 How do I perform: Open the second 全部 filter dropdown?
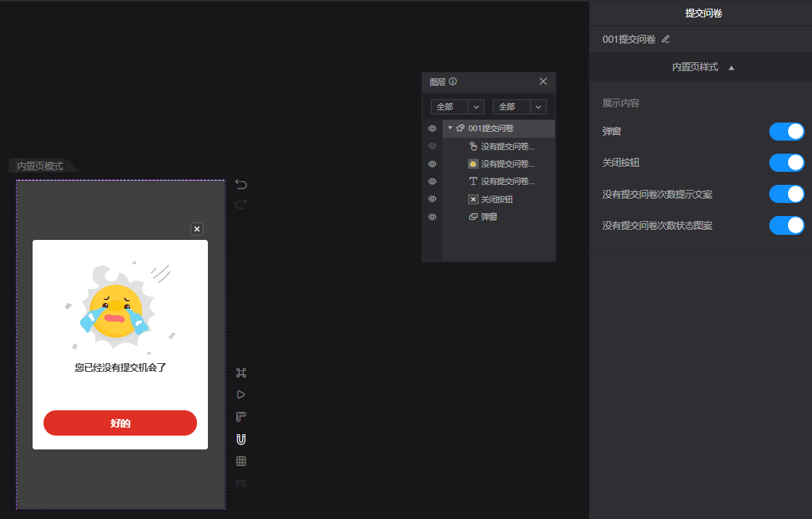pos(519,107)
